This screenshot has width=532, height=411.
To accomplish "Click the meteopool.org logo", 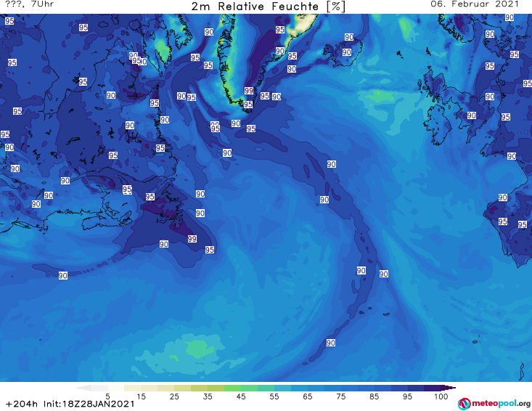I will (x=494, y=404).
